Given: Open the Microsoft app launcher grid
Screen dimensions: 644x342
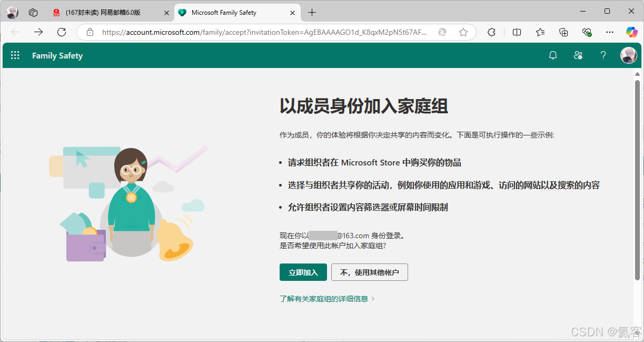Looking at the screenshot, I should pyautogui.click(x=15, y=55).
